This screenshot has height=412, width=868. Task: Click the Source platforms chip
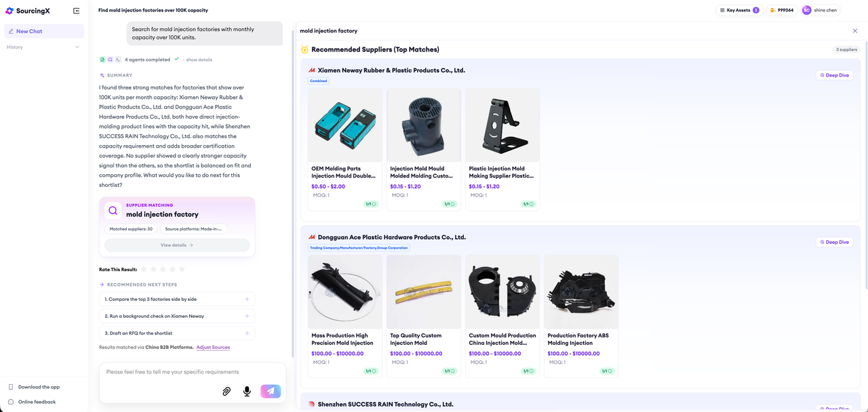click(194, 229)
